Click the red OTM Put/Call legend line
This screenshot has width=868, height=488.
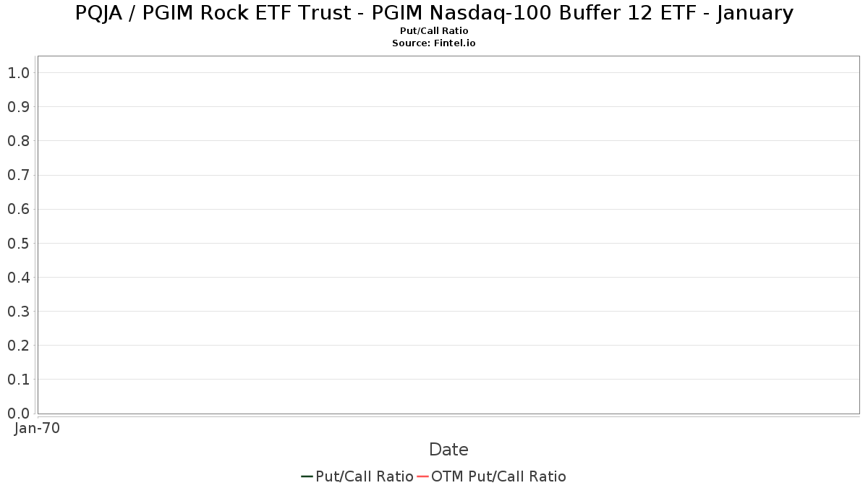(x=422, y=476)
